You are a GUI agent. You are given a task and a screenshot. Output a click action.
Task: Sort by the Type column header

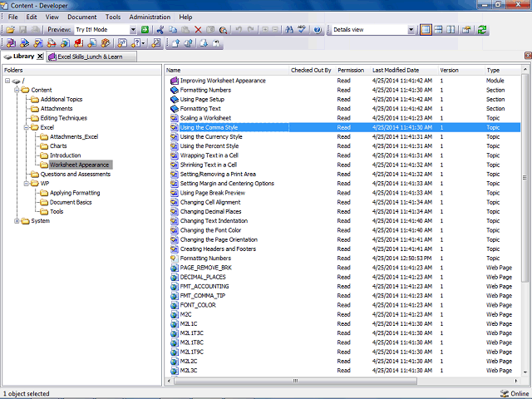click(502, 70)
